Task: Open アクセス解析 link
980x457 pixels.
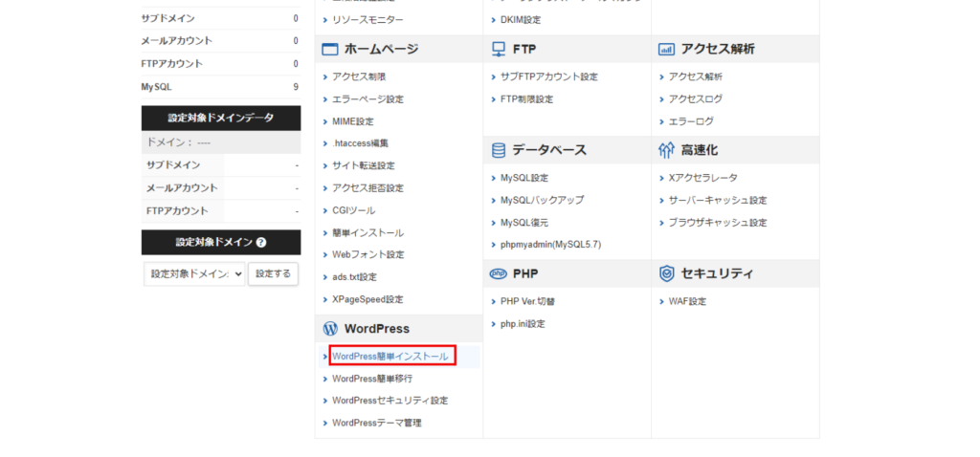Action: [x=695, y=76]
